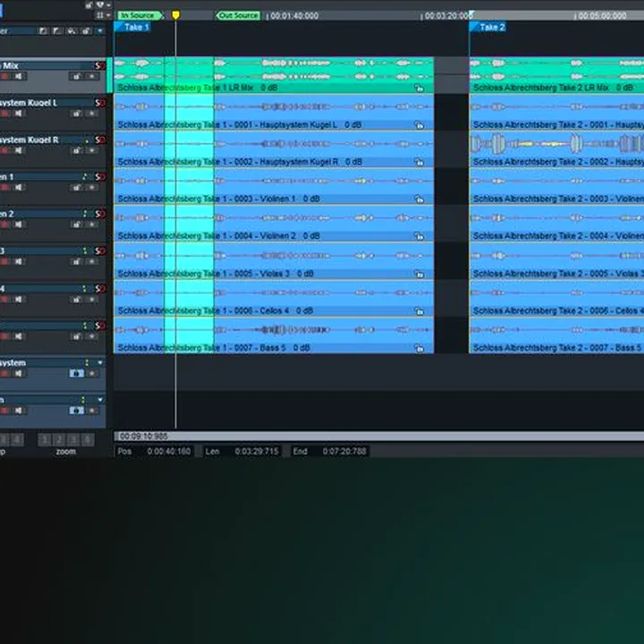
Task: Lock the Hauptsystem Kugel R track
Action: tap(76, 150)
